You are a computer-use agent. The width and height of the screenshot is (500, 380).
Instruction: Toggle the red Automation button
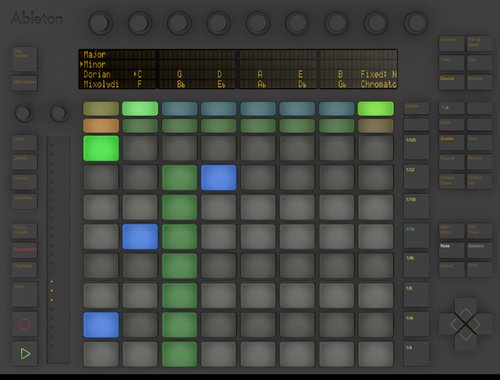click(x=25, y=251)
